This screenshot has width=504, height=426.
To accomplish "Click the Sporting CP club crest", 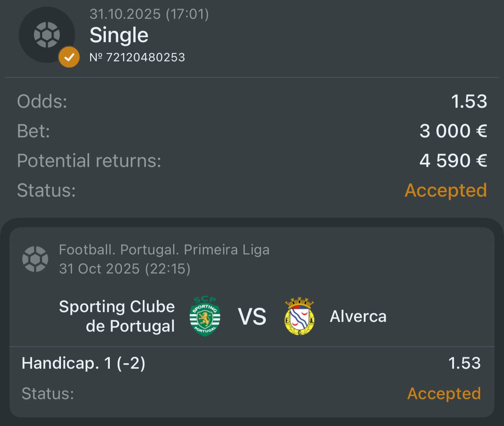I will pos(205,316).
